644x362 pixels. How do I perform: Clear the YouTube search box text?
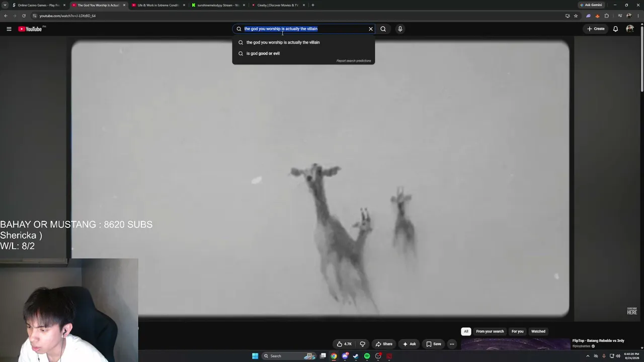click(x=371, y=29)
